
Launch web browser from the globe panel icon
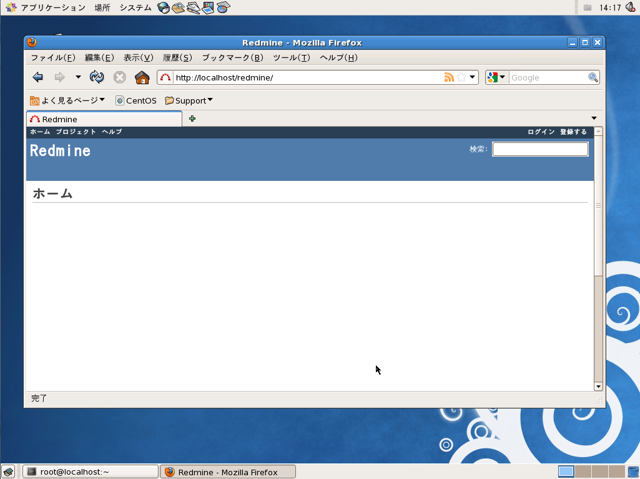(164, 7)
